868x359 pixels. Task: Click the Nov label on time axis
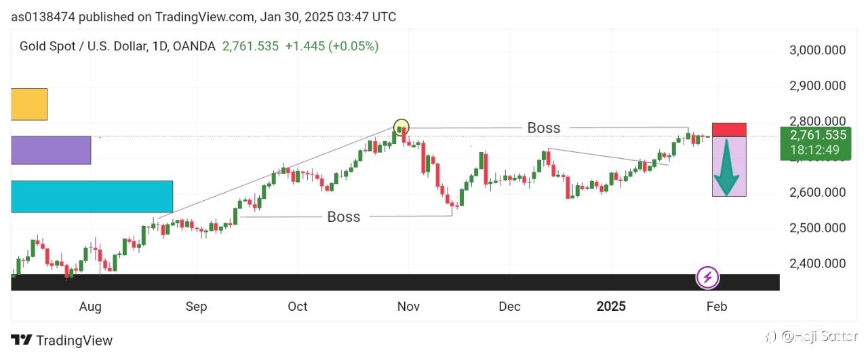408,306
